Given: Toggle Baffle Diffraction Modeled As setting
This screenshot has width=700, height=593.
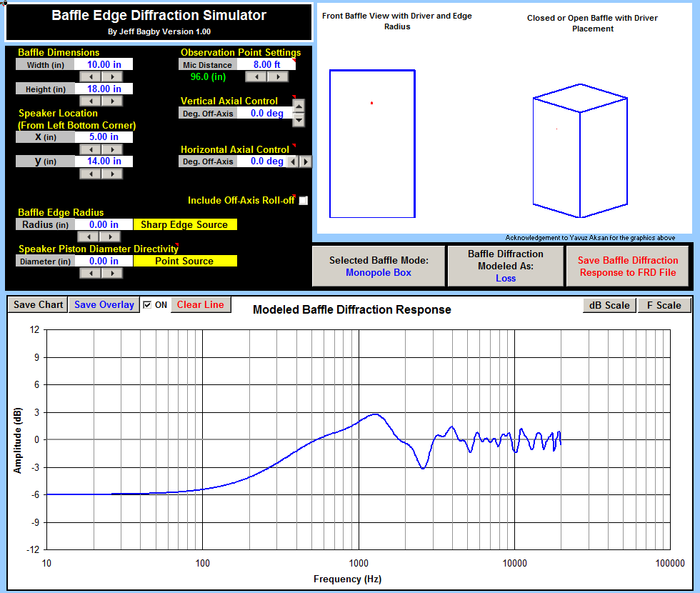Looking at the screenshot, I should [506, 266].
